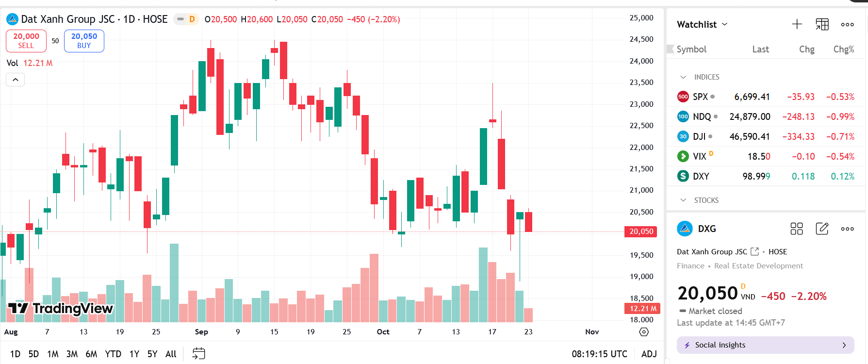The width and height of the screenshot is (868, 364).
Task: Open watchlist advanced view table icon
Action: tap(822, 24)
